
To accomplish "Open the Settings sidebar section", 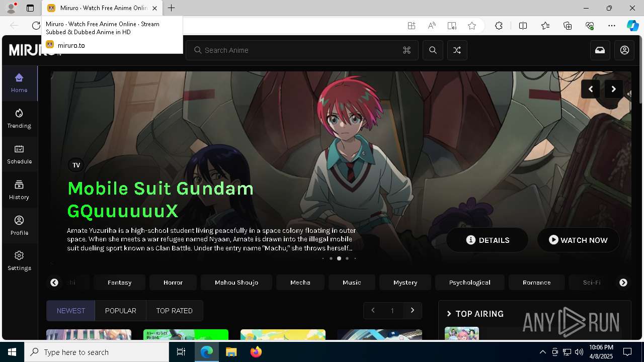I will (19, 261).
